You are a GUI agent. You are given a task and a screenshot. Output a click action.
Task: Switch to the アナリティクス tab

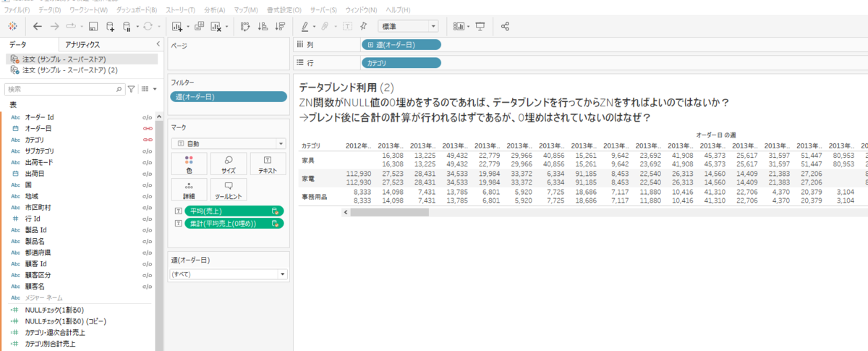82,45
